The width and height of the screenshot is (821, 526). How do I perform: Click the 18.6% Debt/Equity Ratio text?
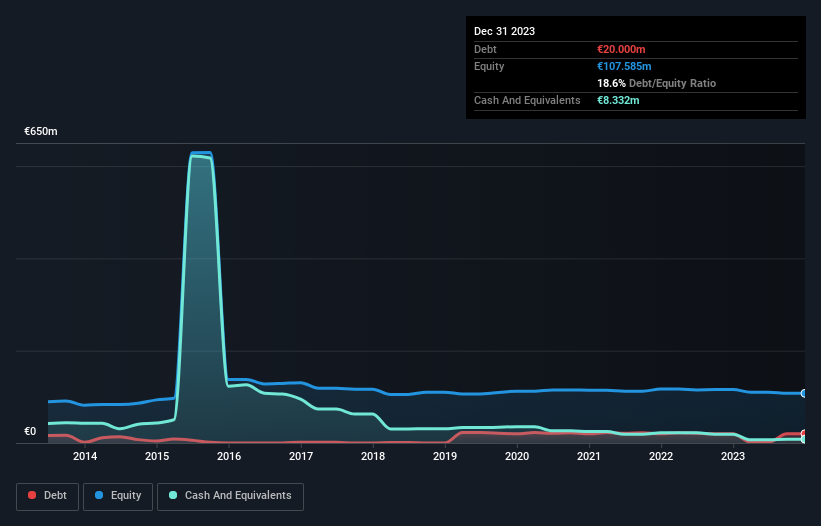point(657,83)
